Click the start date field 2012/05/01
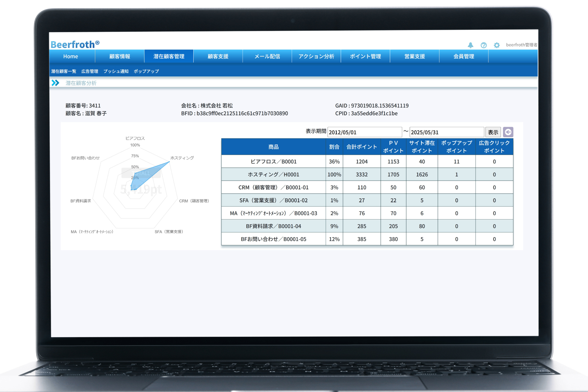The image size is (588, 392). click(364, 132)
